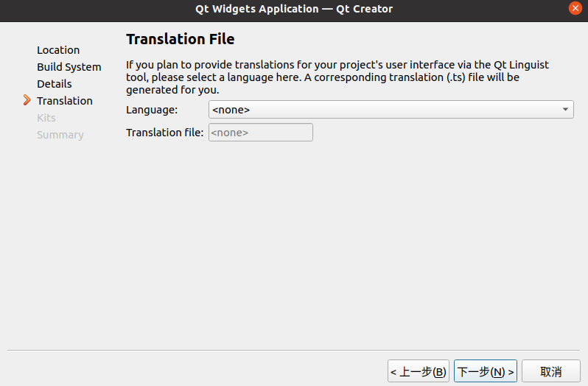Go to next step with 下一步(N)

pyautogui.click(x=486, y=371)
